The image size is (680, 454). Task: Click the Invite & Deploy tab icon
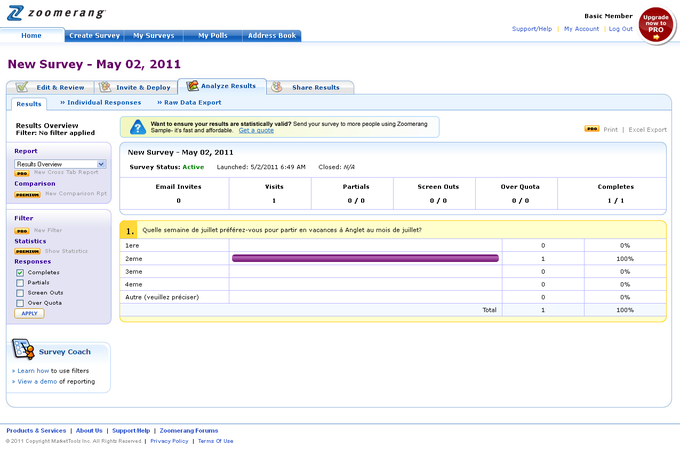(105, 87)
